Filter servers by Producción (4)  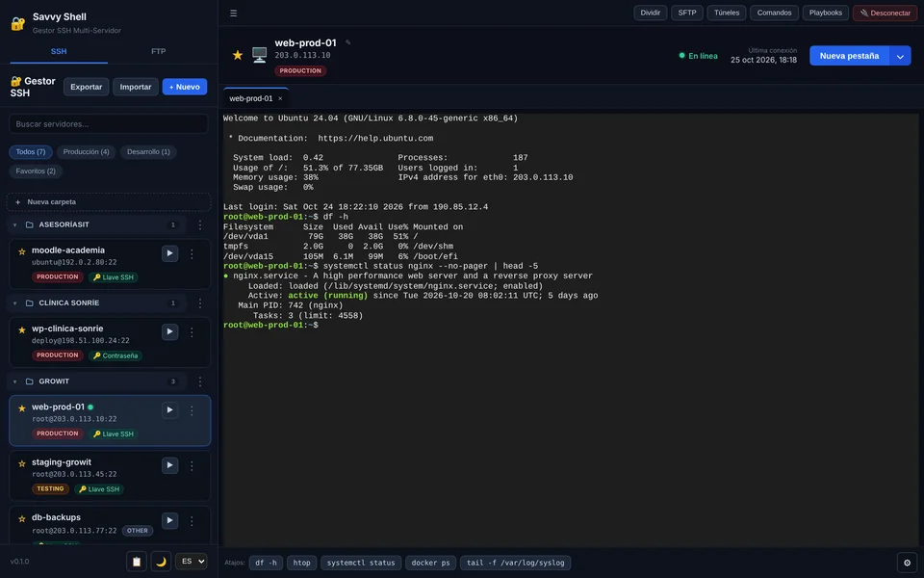(86, 152)
